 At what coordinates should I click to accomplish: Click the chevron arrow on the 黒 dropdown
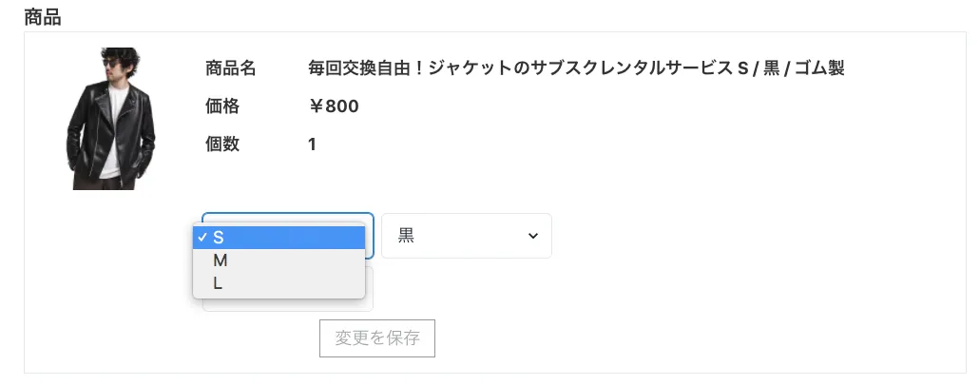tap(533, 236)
